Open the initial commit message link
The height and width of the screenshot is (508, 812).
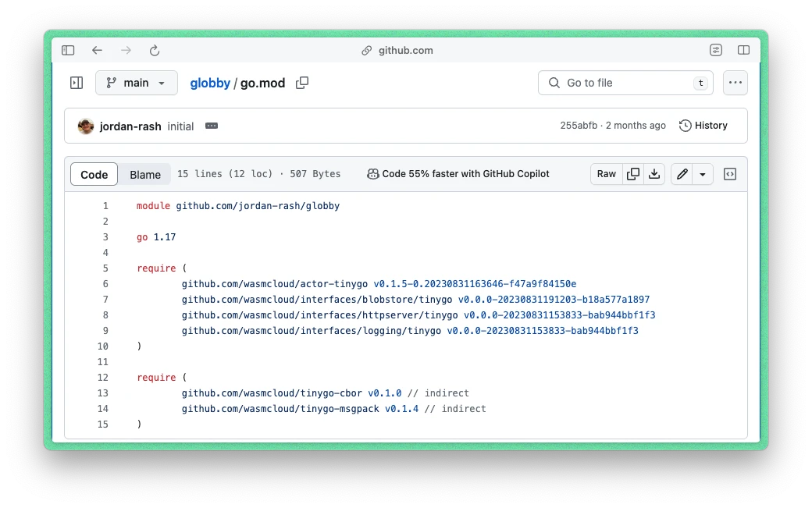tap(180, 126)
